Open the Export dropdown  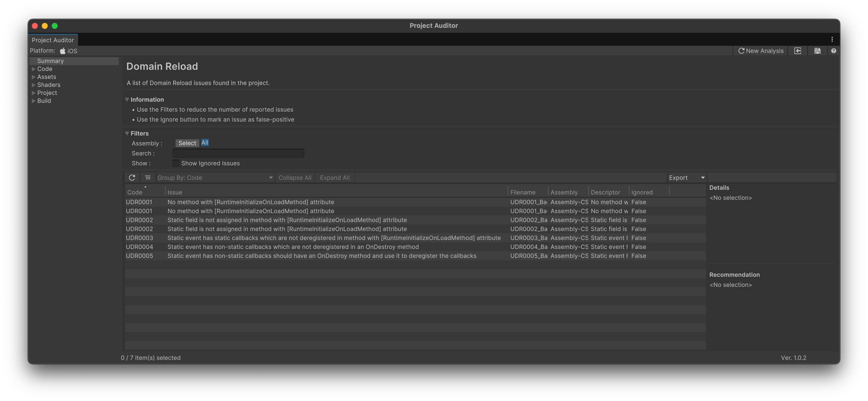686,177
